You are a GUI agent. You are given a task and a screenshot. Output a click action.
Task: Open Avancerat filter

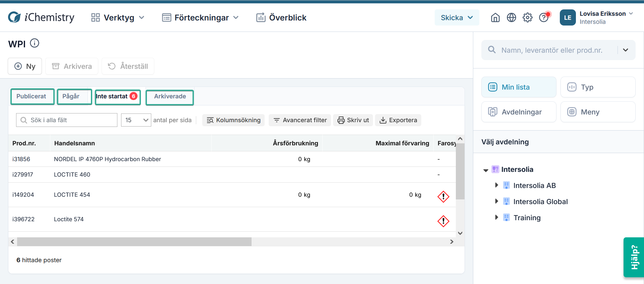coord(300,120)
